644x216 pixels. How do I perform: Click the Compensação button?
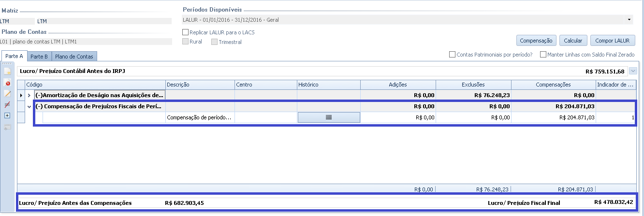[537, 41]
